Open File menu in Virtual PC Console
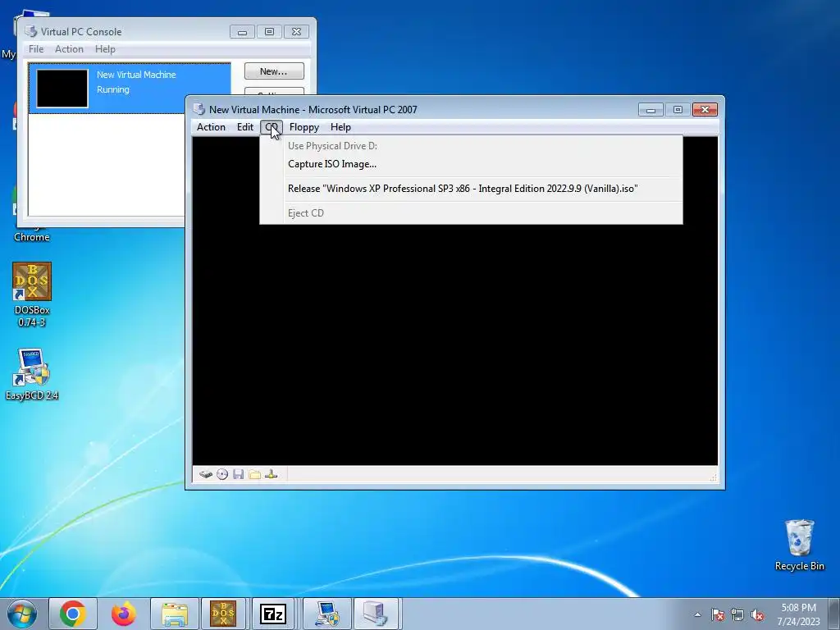 (36, 48)
